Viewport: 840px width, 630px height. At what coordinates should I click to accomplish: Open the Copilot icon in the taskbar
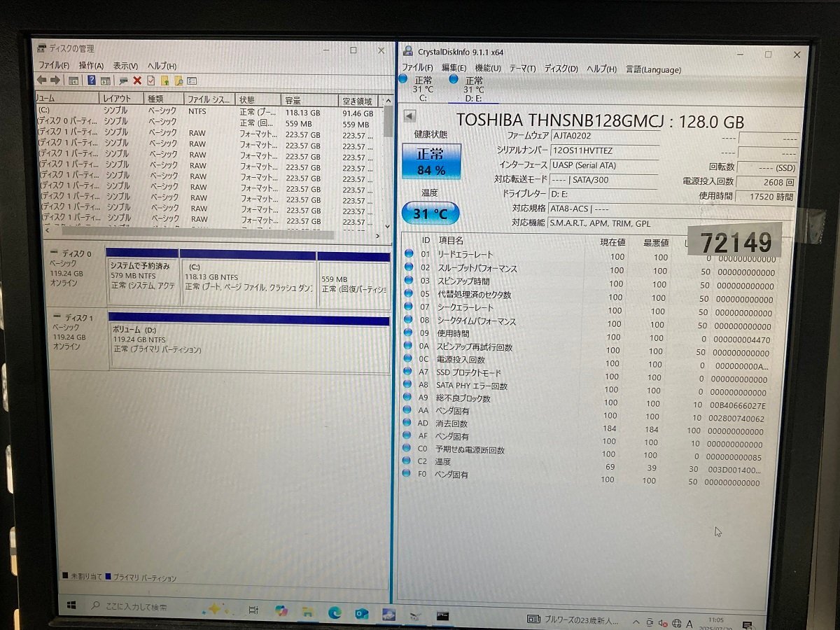(281, 610)
